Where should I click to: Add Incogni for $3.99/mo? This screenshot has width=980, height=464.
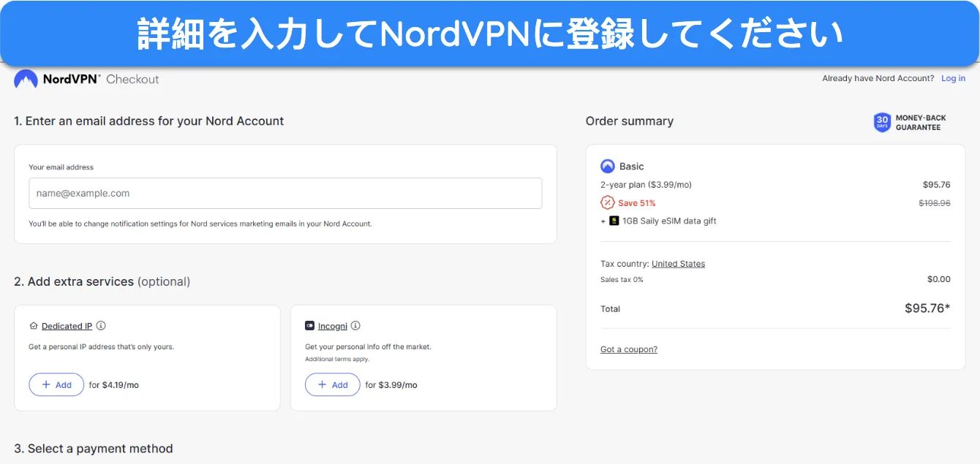pyautogui.click(x=333, y=385)
